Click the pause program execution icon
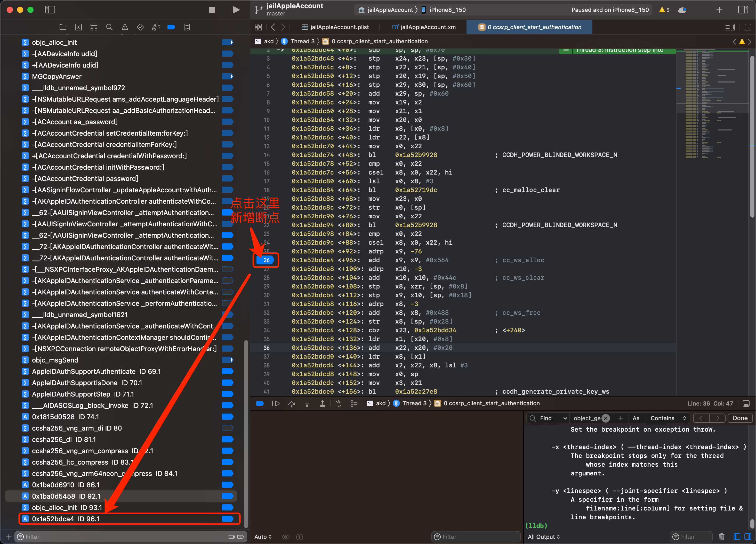The height and width of the screenshot is (544, 756). [x=276, y=403]
